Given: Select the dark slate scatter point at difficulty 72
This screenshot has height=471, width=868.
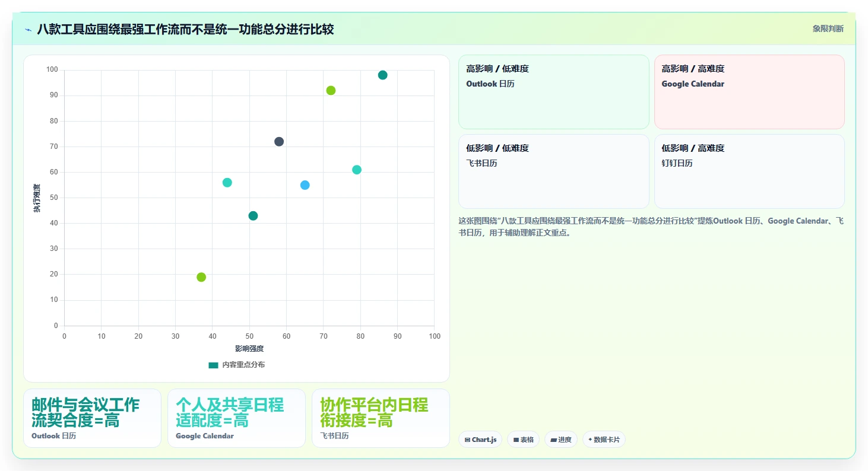Looking at the screenshot, I should click(x=279, y=142).
